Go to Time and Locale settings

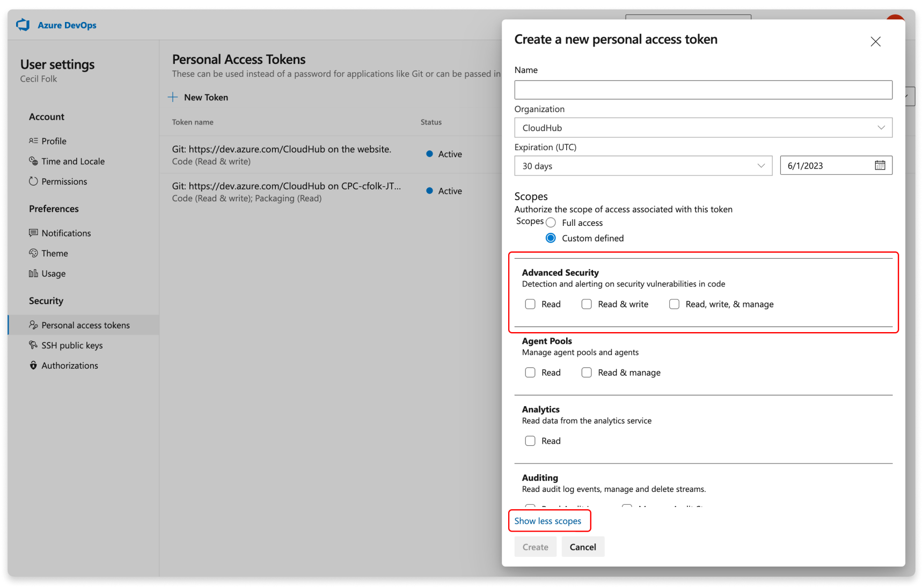click(x=73, y=161)
